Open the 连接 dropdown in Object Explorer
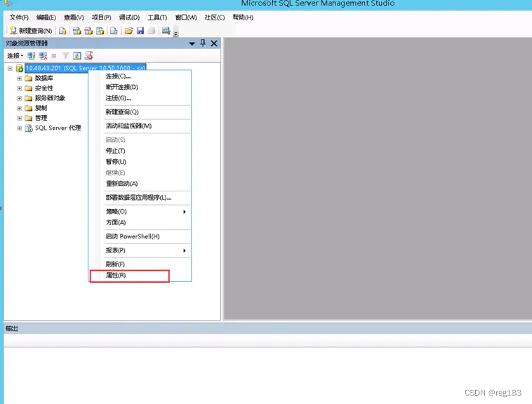The image size is (532, 404). click(15, 55)
